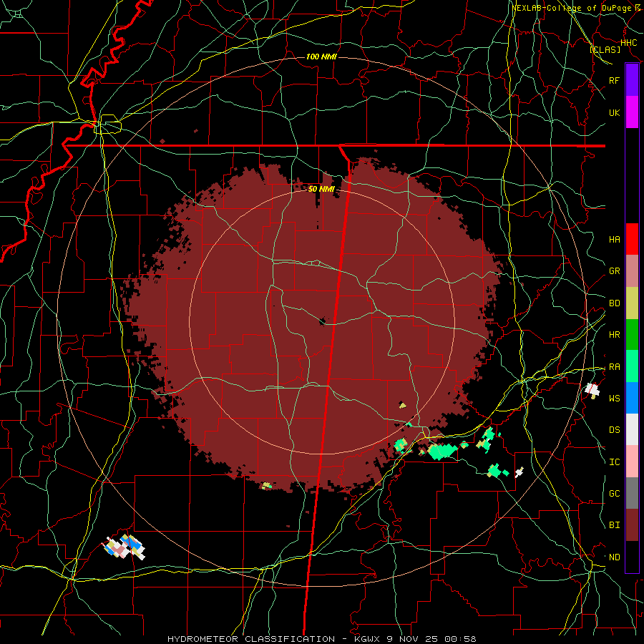Image resolution: width=644 pixels, height=644 pixels.
Task: Select the red HA legend color swatch
Action: point(632,239)
